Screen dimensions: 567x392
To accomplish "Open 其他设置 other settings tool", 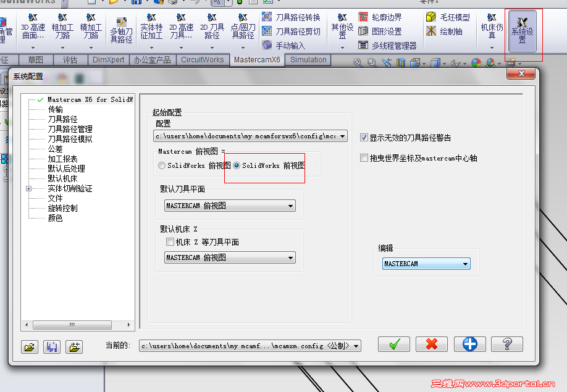I will (342, 27).
